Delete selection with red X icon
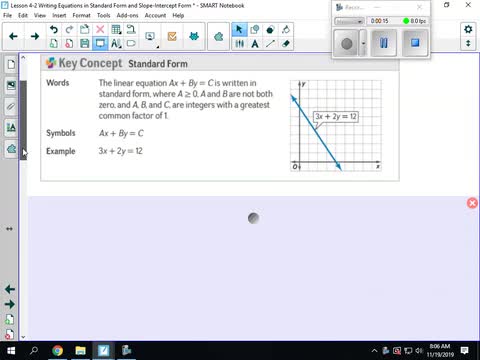This screenshot has height=360, width=480. tap(100, 29)
